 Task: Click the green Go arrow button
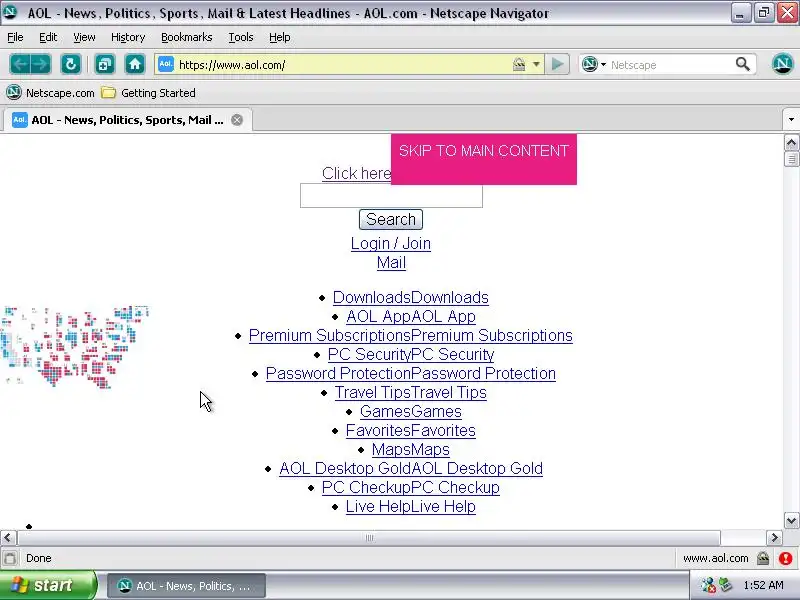pos(557,64)
